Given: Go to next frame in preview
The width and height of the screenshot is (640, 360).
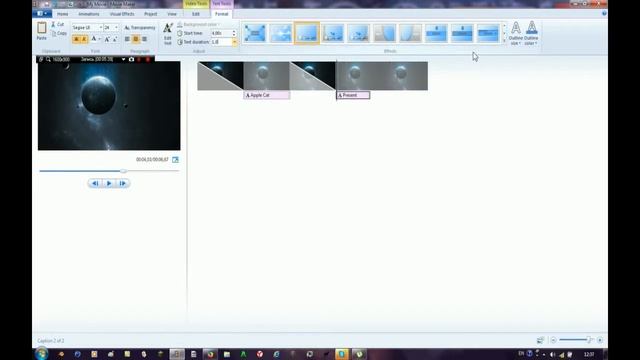Looking at the screenshot, I should 123,183.
